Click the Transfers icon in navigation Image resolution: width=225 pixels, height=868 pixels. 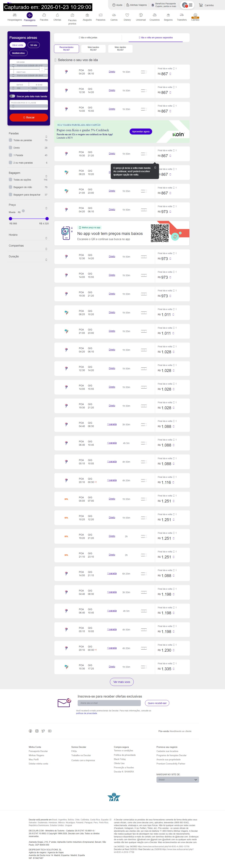pyautogui.click(x=182, y=15)
